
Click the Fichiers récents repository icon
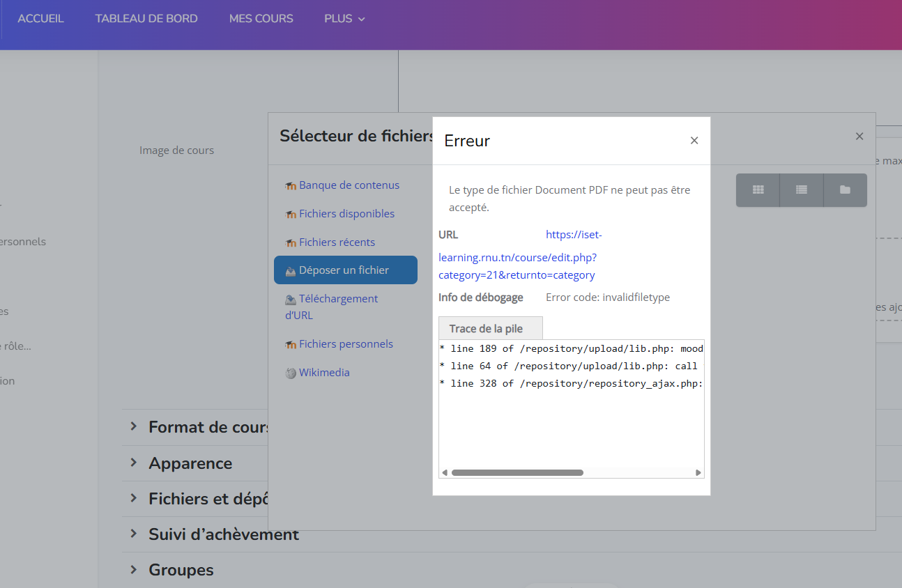(x=291, y=243)
